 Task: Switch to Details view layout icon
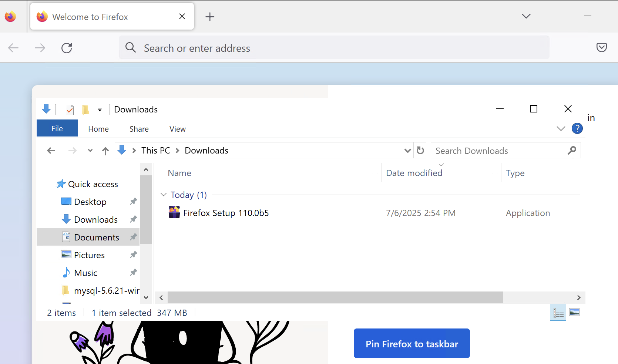pyautogui.click(x=558, y=313)
